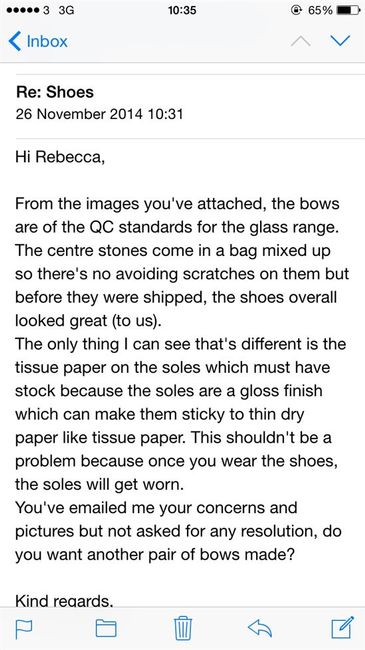
Task: Tap paragraph beginning "From the images"
Action: tap(181, 262)
